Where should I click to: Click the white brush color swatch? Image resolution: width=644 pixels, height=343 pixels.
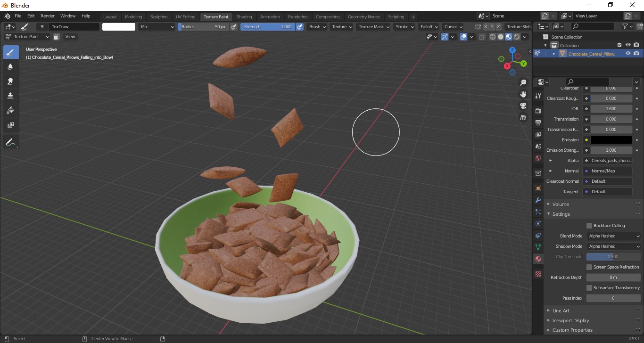pyautogui.click(x=119, y=27)
